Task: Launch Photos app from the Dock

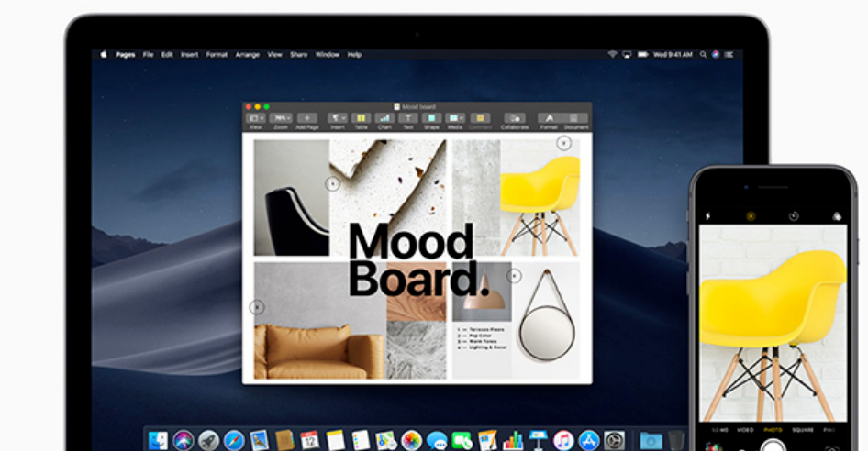Action: tap(411, 440)
